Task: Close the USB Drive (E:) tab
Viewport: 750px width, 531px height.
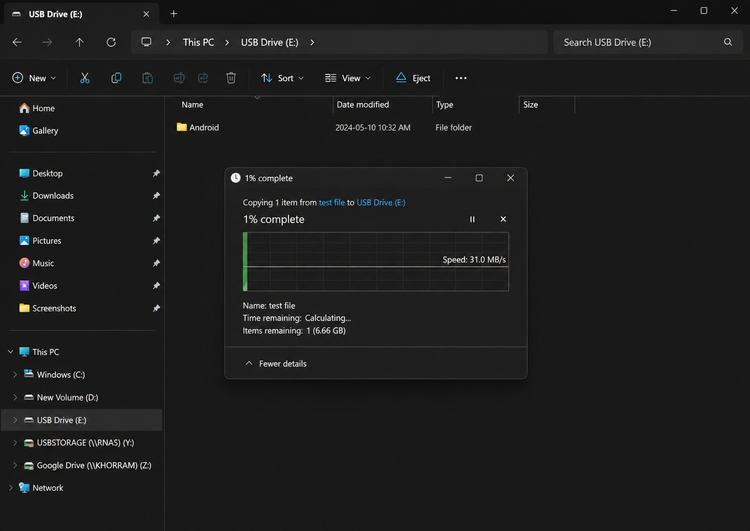Action: tap(146, 14)
